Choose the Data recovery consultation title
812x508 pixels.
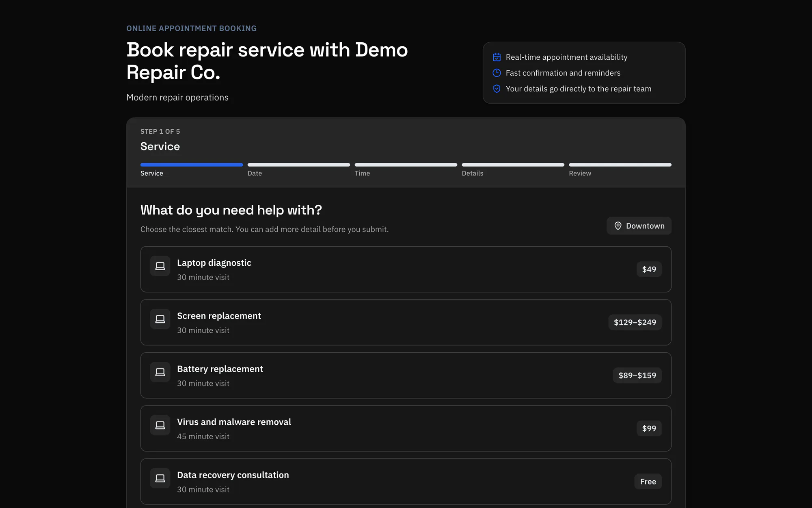(x=233, y=475)
